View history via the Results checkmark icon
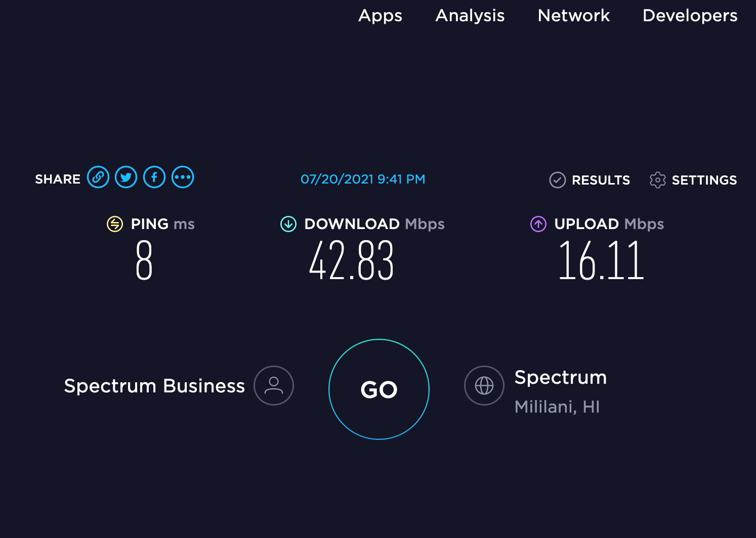Screen dimensions: 756x538 tap(557, 180)
